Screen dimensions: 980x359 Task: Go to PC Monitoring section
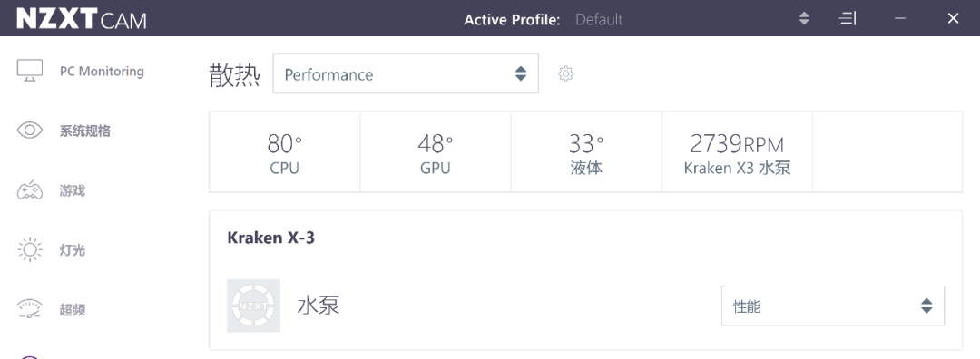[x=102, y=72]
